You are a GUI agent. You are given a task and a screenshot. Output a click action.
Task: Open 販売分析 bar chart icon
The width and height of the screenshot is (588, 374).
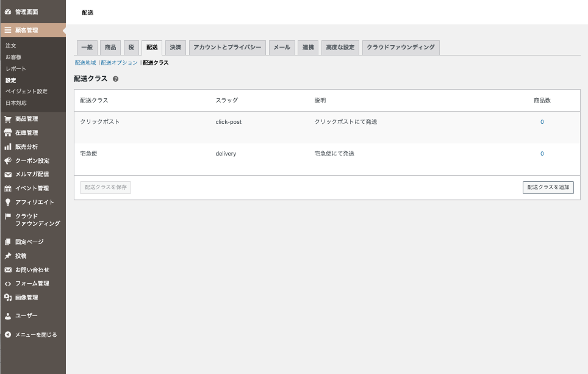(x=8, y=147)
